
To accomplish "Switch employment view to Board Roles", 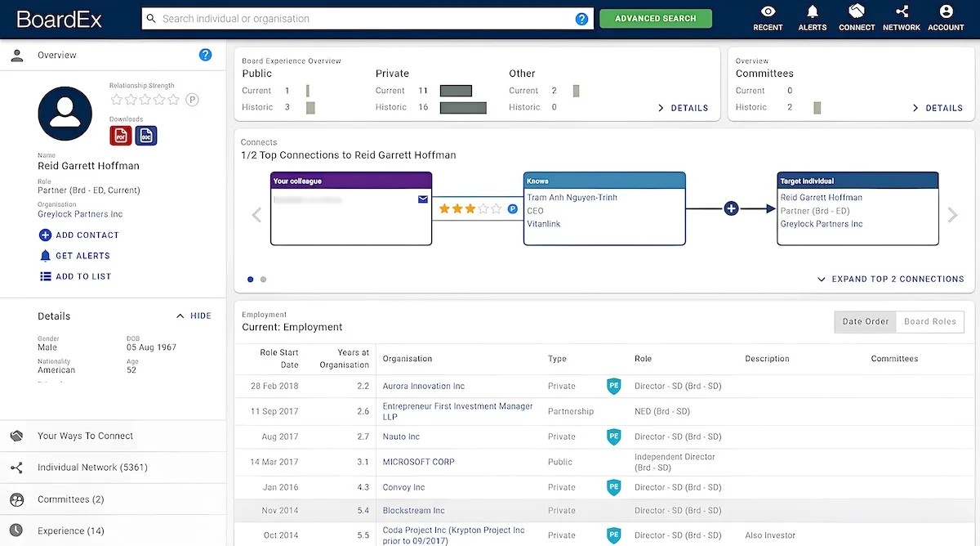I will coord(930,321).
